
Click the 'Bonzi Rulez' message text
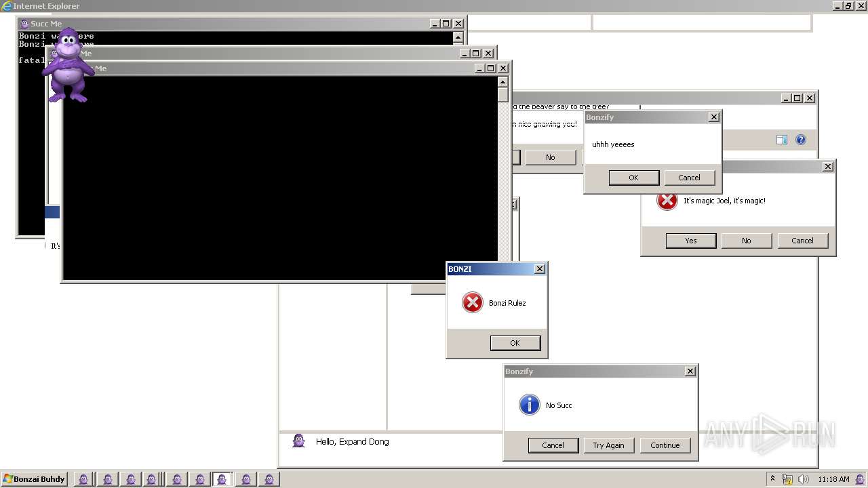point(507,303)
